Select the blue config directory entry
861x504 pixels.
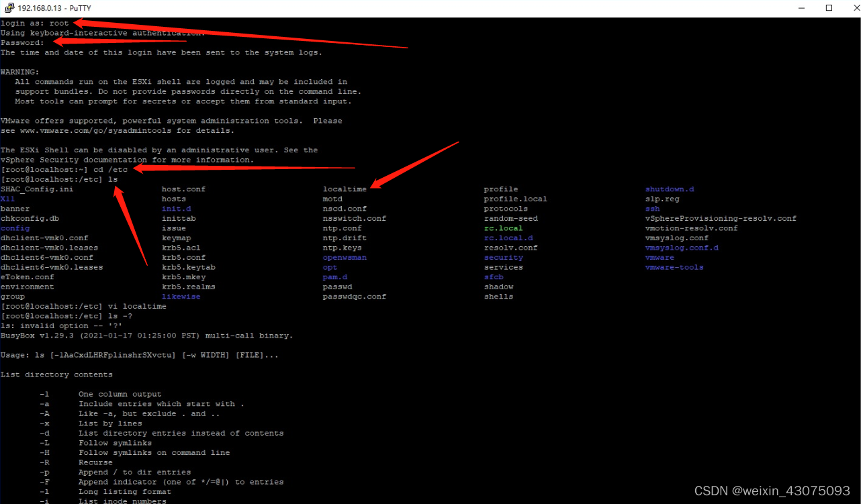coord(15,228)
